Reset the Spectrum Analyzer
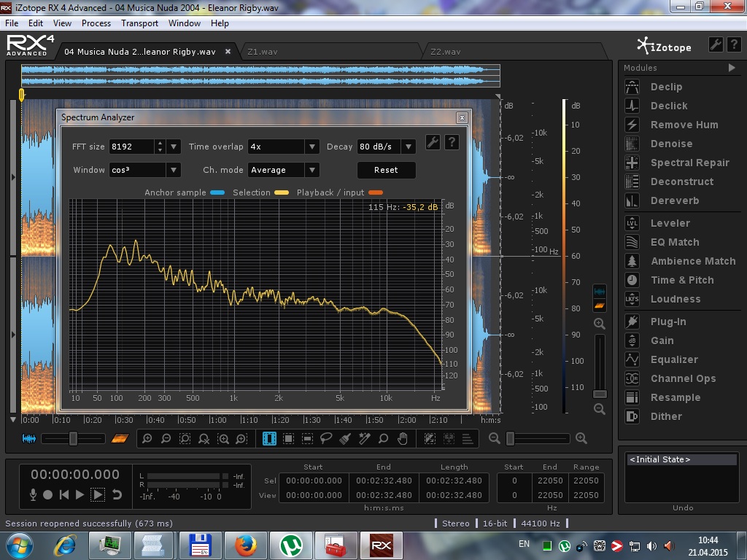The width and height of the screenshot is (747, 560). click(387, 170)
